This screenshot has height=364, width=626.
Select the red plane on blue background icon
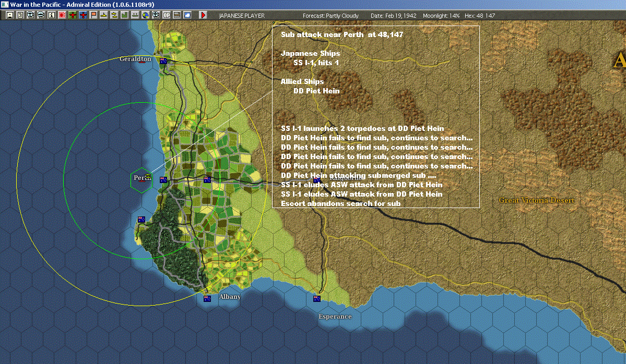click(x=83, y=15)
